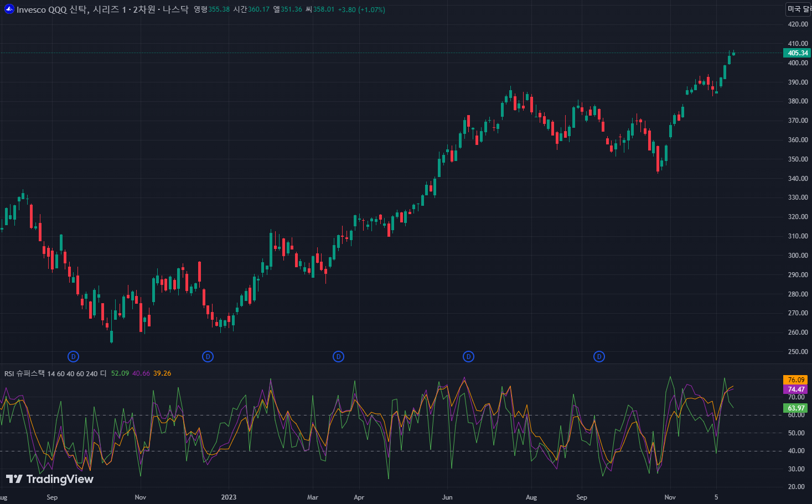
Task: Click the Mar label on time axis
Action: point(313,497)
